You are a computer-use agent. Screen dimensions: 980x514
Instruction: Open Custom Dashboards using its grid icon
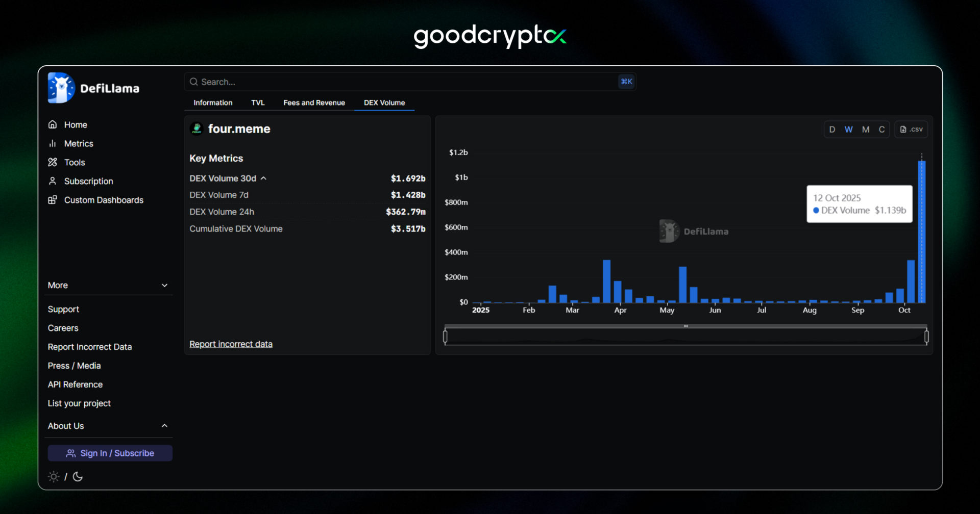tap(53, 200)
